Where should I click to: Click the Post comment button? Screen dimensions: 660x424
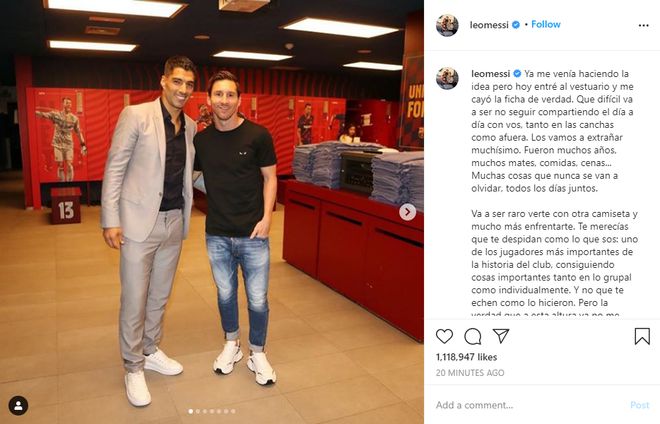pyautogui.click(x=640, y=405)
